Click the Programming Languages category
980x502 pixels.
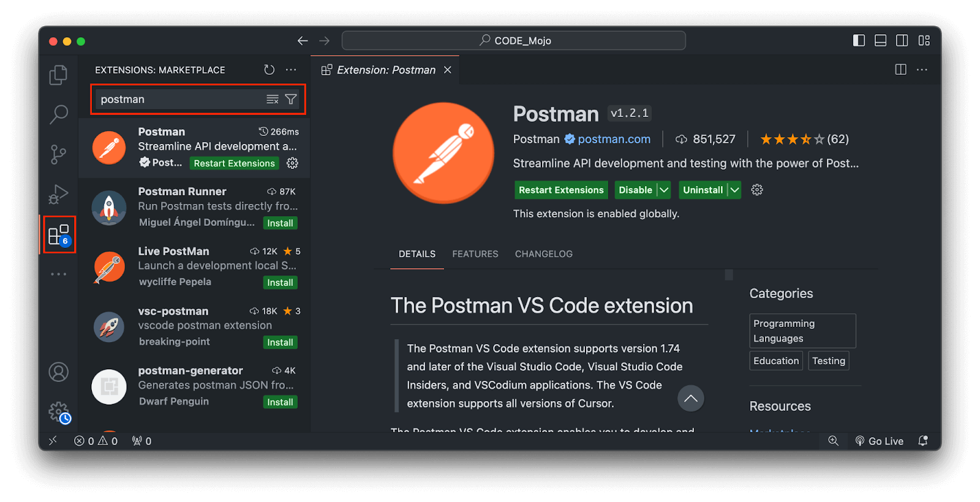[802, 331]
